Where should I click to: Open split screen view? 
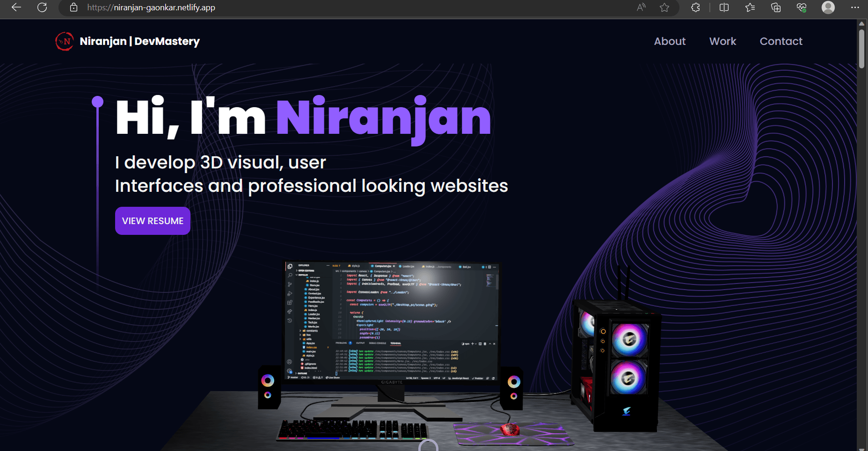(x=723, y=7)
